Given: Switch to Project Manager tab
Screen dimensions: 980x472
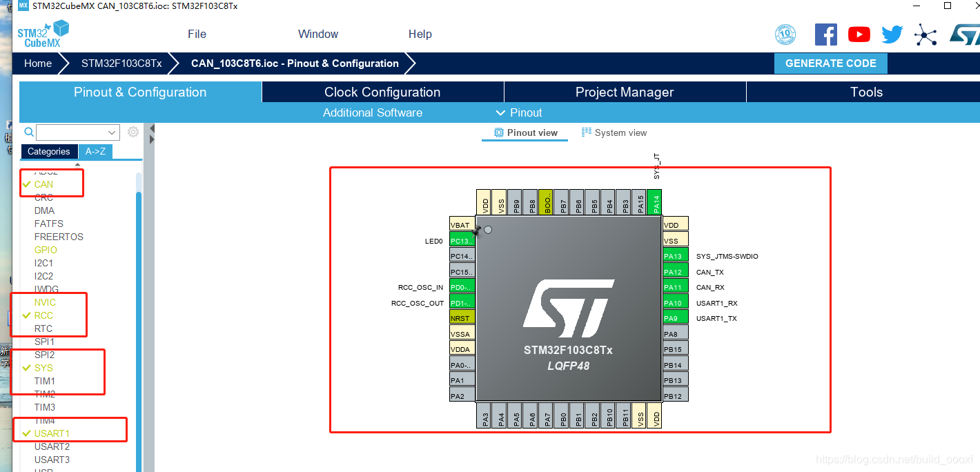Looking at the screenshot, I should [x=625, y=92].
